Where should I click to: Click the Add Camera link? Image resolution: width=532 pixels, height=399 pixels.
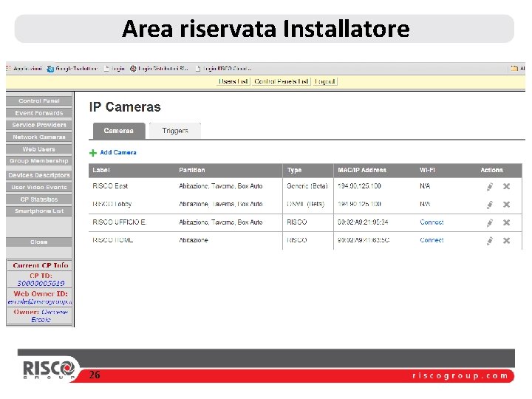(x=118, y=153)
